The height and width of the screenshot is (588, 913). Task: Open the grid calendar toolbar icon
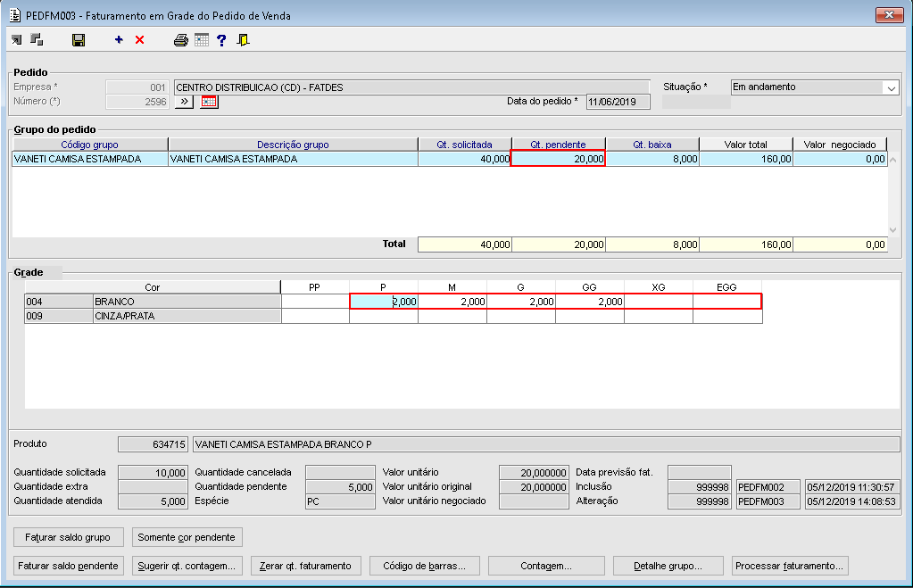202,39
